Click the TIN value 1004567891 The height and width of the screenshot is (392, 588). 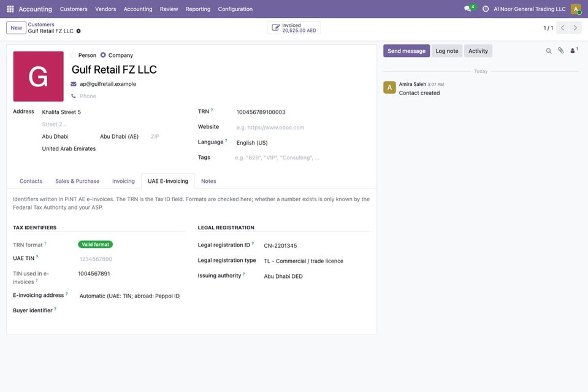(x=94, y=274)
